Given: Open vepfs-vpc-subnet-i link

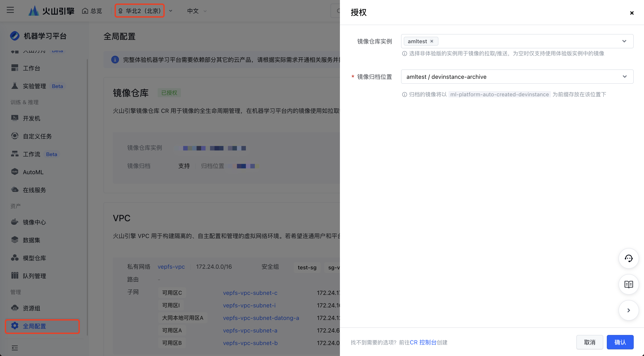Looking at the screenshot, I should click(249, 305).
